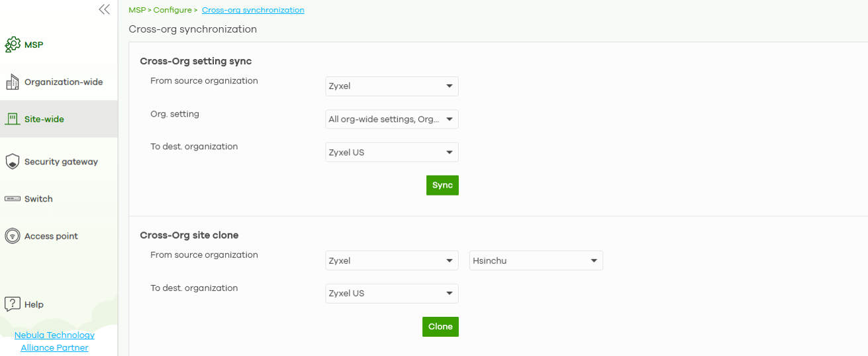Click the Switch device icon

click(x=13, y=199)
